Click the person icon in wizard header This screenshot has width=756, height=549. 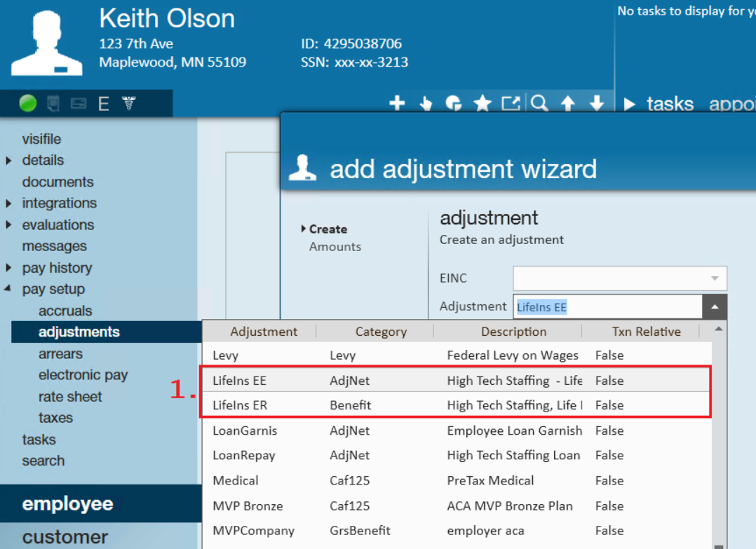(x=303, y=168)
